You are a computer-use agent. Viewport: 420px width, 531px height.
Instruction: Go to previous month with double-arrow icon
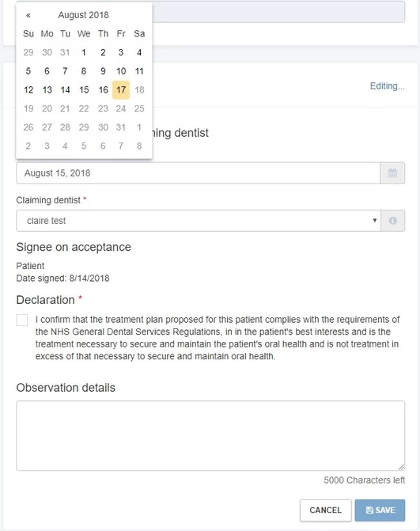point(28,15)
